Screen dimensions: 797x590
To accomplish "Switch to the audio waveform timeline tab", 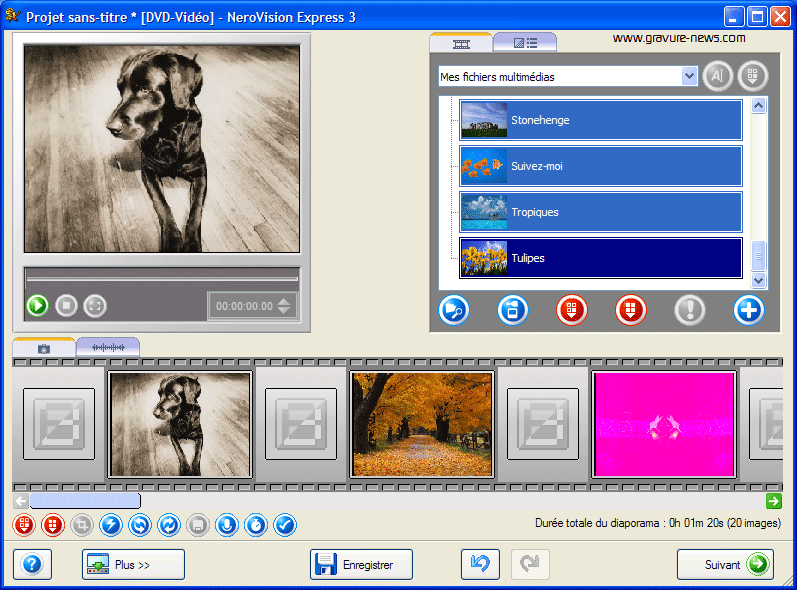I will point(108,348).
